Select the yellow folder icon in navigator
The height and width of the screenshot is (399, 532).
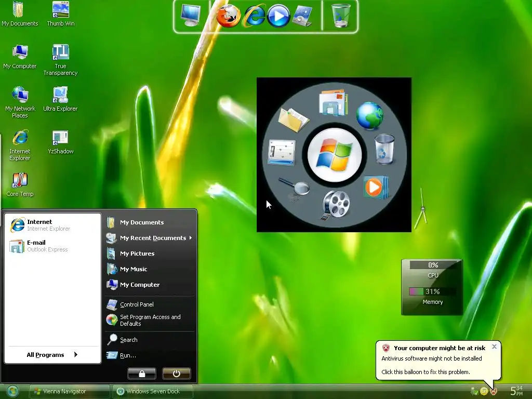294,119
